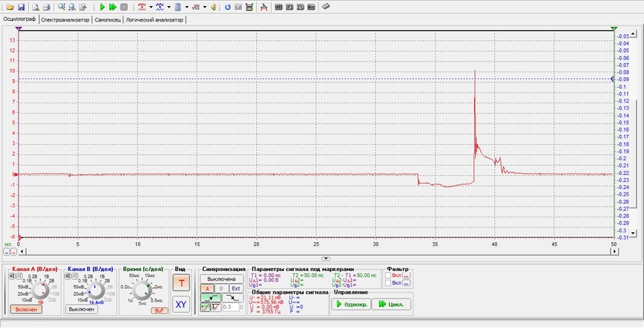
Task: Click the sine-like trigger mode icon
Action: pos(205,307)
